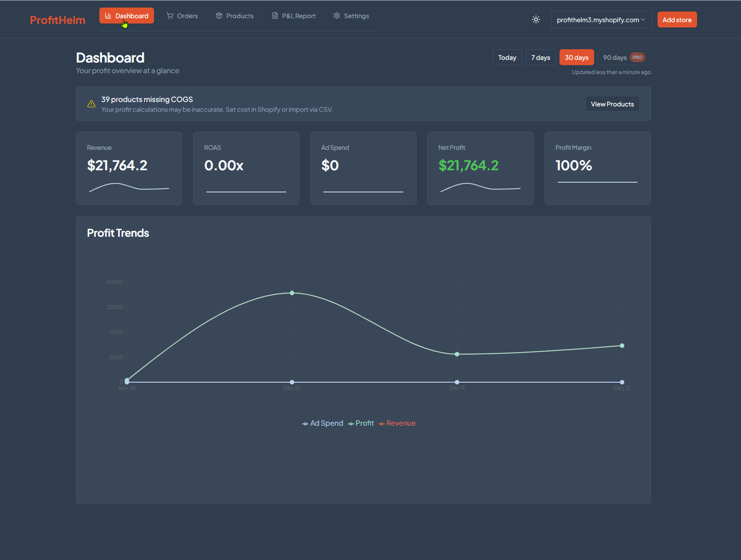Click the Orders shopping cart icon
Screen dimensions: 741x560
pyautogui.click(x=169, y=16)
